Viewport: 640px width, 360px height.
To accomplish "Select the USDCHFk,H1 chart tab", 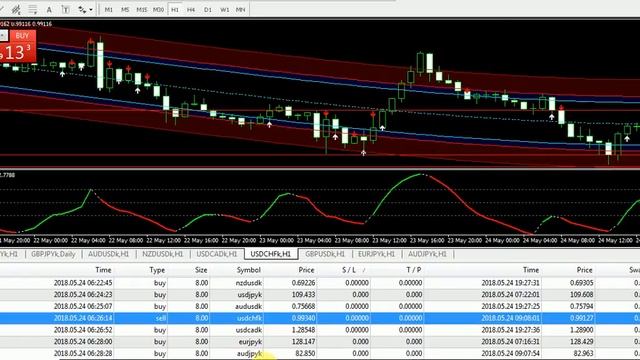I will click(271, 254).
